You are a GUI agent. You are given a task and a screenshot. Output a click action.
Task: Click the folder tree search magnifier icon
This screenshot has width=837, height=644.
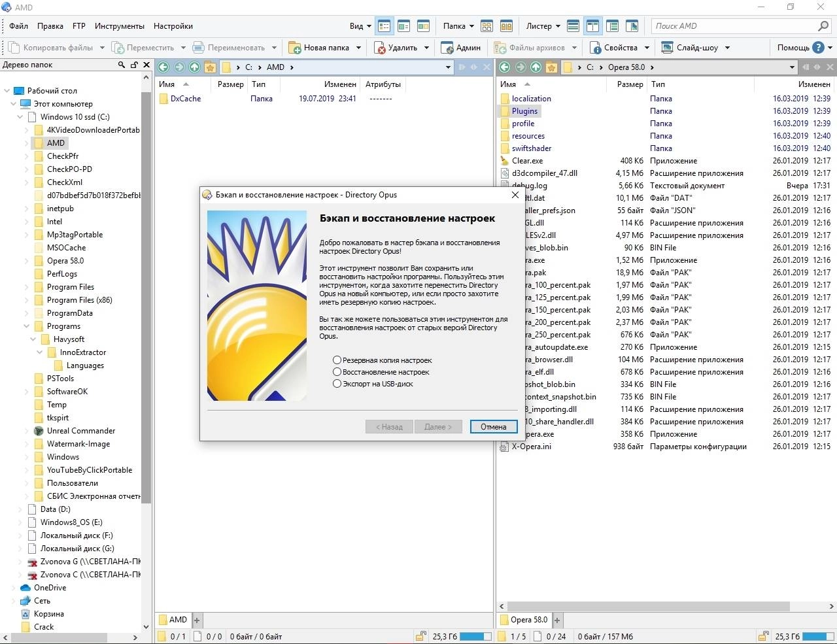[122, 65]
